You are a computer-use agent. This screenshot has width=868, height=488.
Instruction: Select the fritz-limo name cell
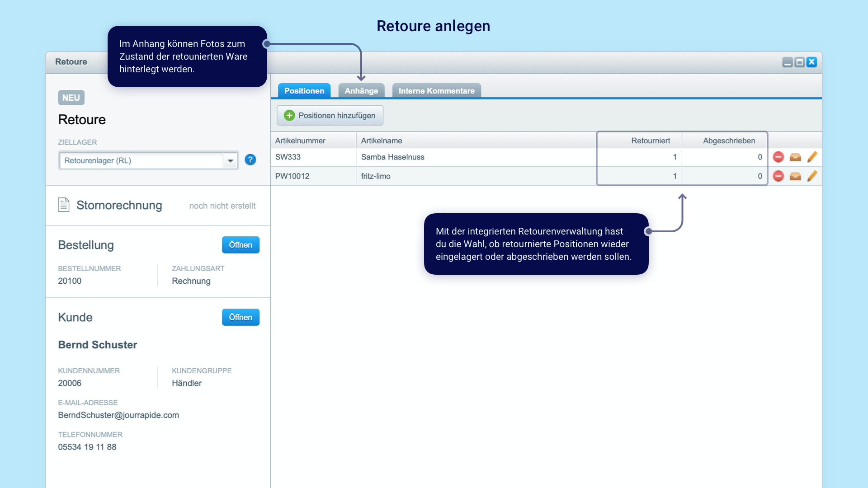pyautogui.click(x=476, y=176)
